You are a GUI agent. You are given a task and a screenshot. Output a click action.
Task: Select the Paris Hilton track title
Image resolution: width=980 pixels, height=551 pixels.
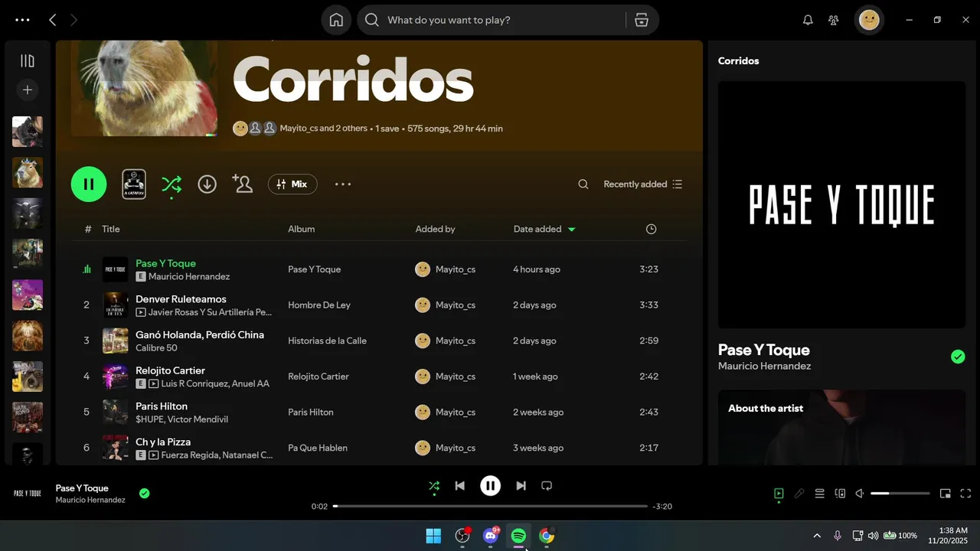click(x=162, y=406)
